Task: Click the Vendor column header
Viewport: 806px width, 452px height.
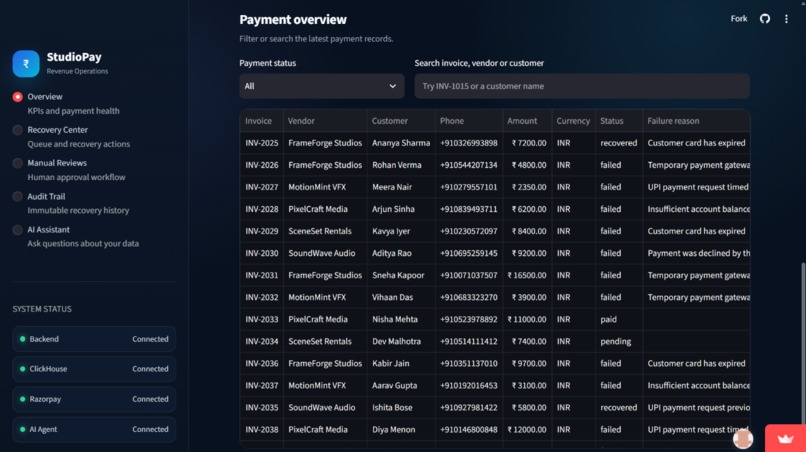Action: [325, 121]
